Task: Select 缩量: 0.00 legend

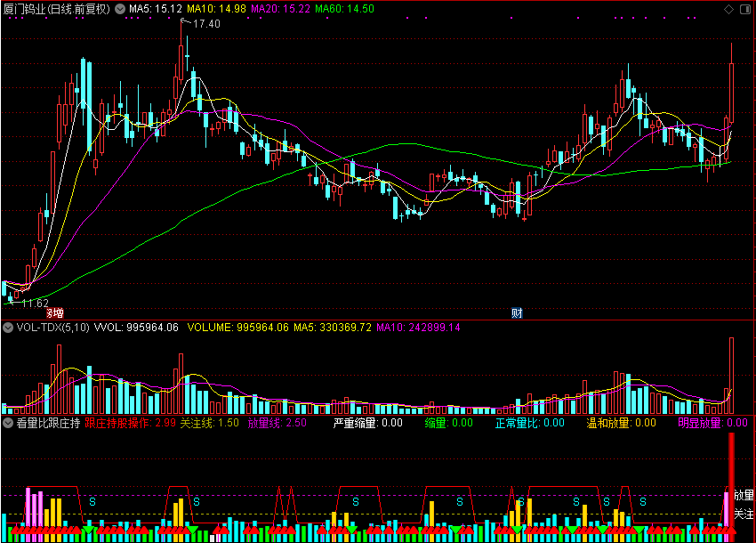Action: 449,424
